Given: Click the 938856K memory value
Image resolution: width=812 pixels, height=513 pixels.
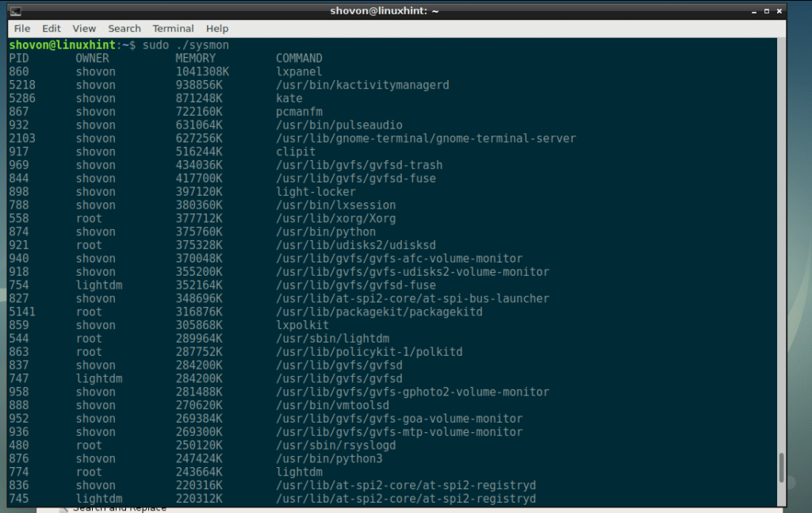Looking at the screenshot, I should (x=199, y=86).
